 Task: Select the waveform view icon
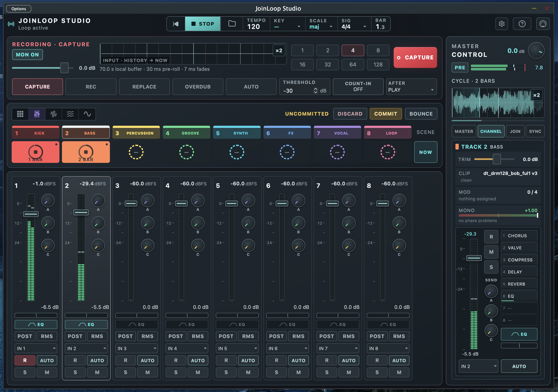click(53, 114)
